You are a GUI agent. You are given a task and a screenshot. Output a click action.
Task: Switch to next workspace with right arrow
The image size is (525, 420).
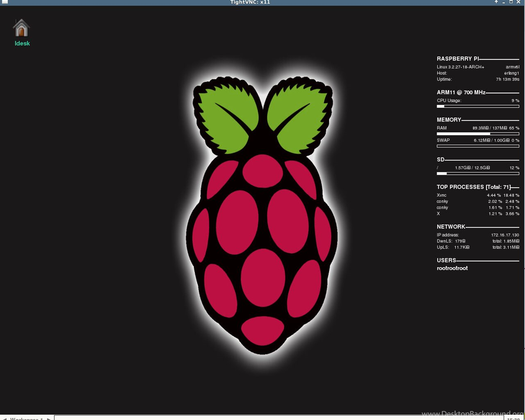point(49,418)
